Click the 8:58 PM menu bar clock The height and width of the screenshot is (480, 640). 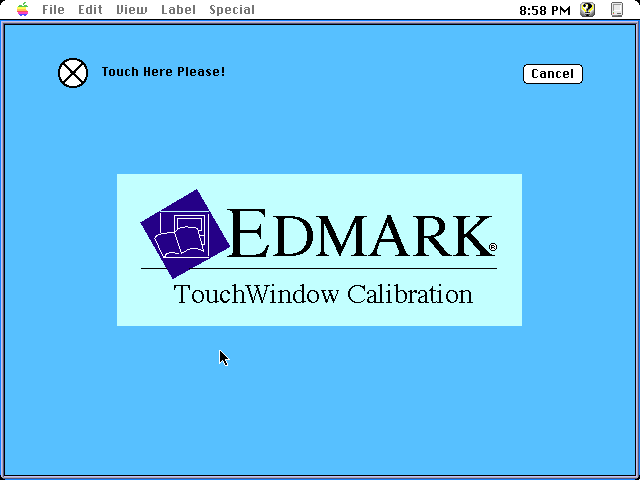click(x=544, y=10)
